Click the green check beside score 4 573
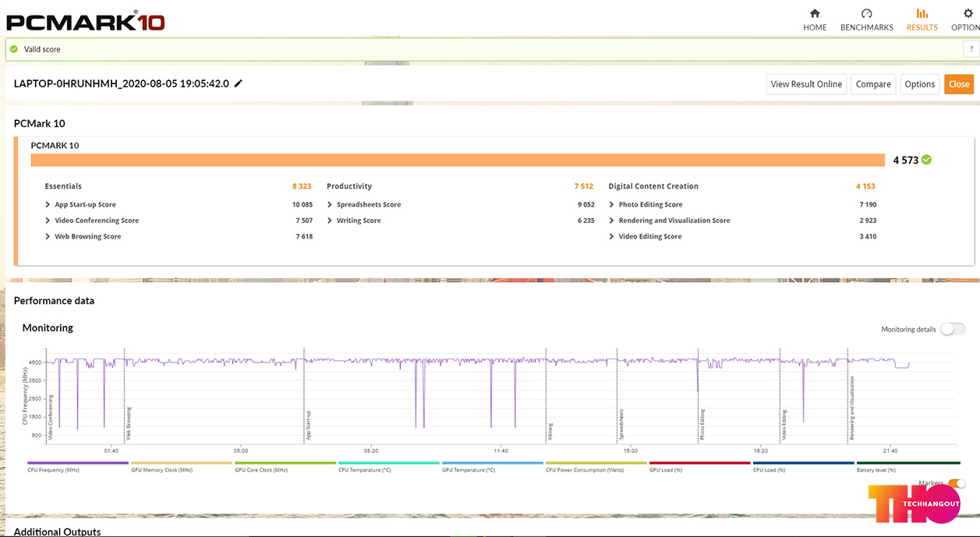This screenshot has height=537, width=980. [x=926, y=160]
